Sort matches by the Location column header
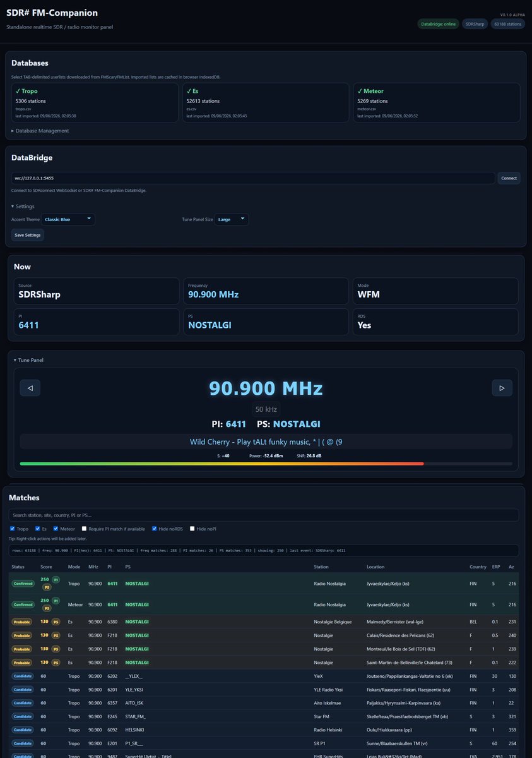 (x=375, y=567)
